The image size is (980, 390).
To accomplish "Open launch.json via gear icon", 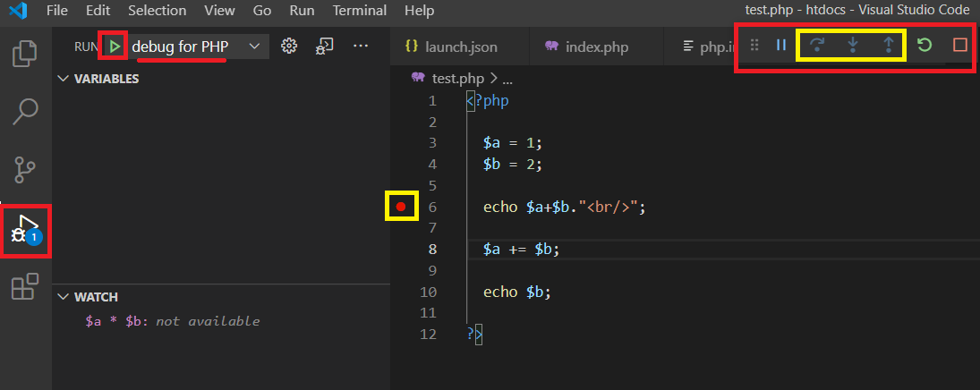I will [288, 46].
